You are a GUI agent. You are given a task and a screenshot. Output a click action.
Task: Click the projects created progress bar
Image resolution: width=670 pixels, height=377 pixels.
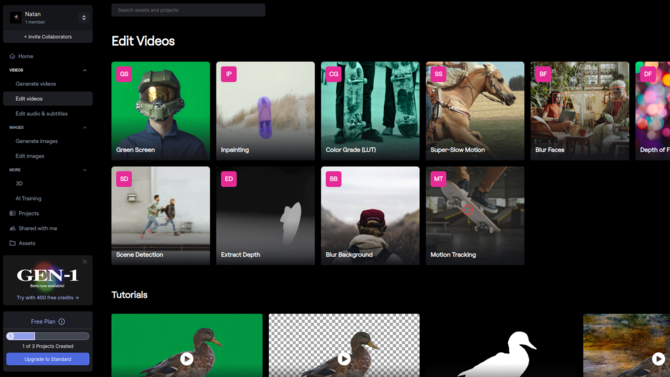[48, 336]
